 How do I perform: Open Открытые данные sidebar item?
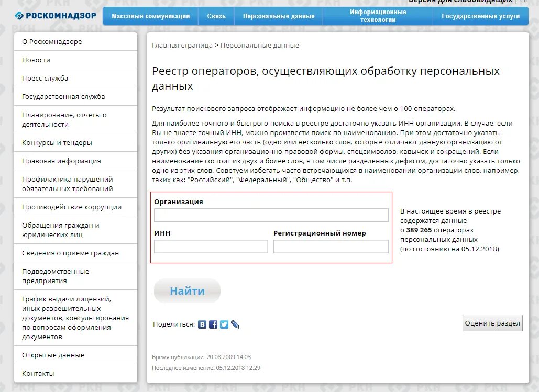click(75, 355)
